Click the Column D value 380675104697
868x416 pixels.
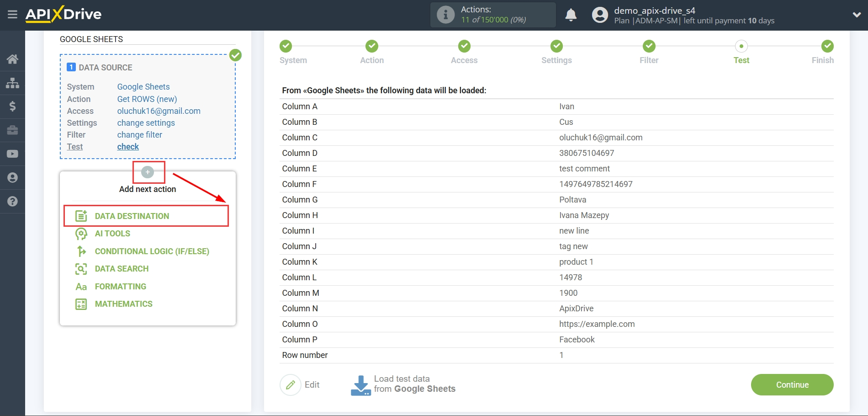click(587, 153)
